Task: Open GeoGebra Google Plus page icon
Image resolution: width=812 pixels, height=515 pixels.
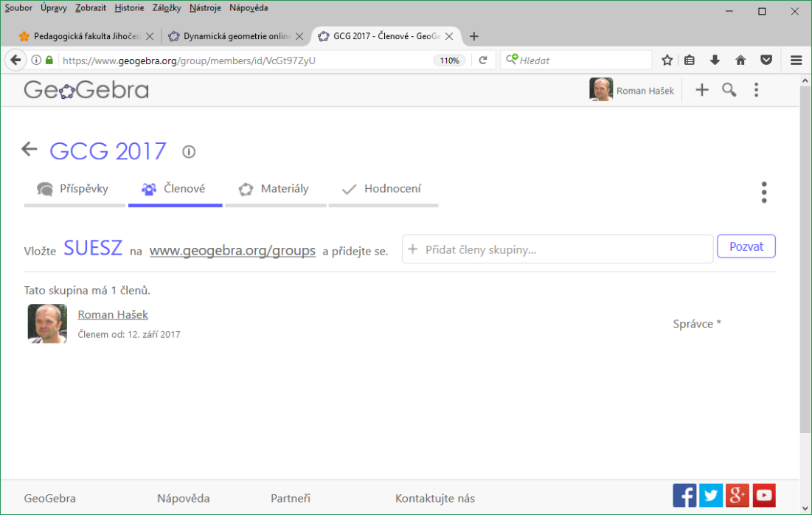Action: click(738, 495)
